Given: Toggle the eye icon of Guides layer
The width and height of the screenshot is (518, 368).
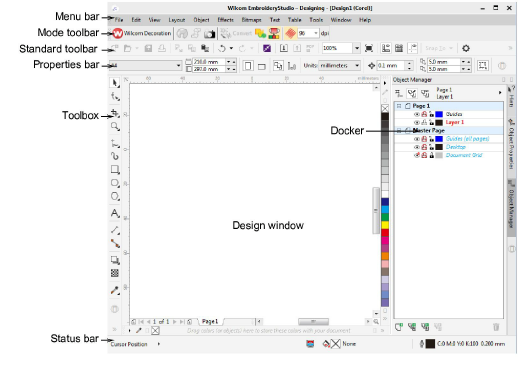Looking at the screenshot, I should [417, 114].
